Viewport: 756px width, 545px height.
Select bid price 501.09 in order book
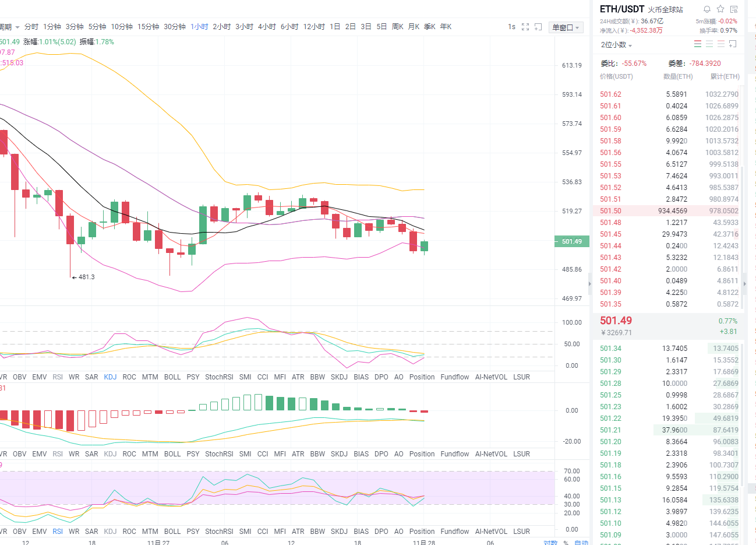(610, 535)
